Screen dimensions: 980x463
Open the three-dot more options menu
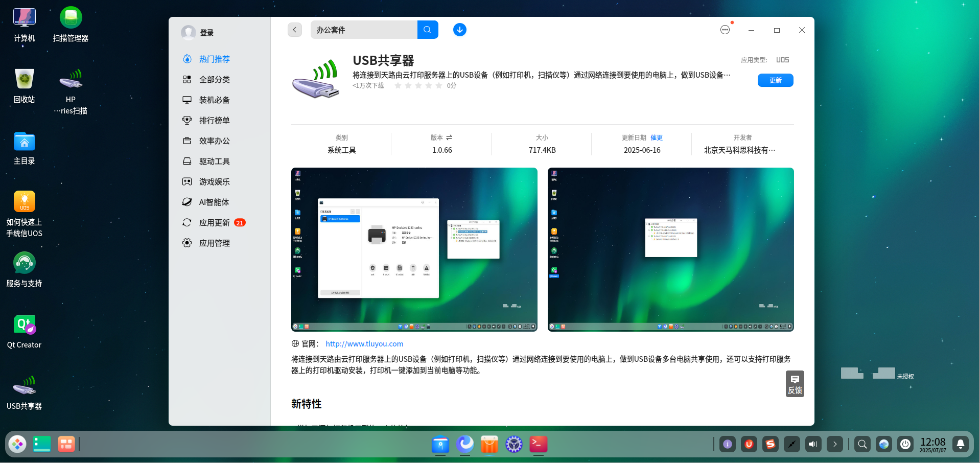(725, 30)
